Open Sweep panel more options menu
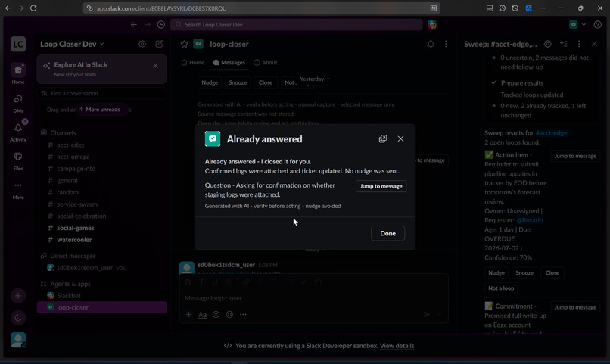The height and width of the screenshot is (364, 610). pos(579,44)
